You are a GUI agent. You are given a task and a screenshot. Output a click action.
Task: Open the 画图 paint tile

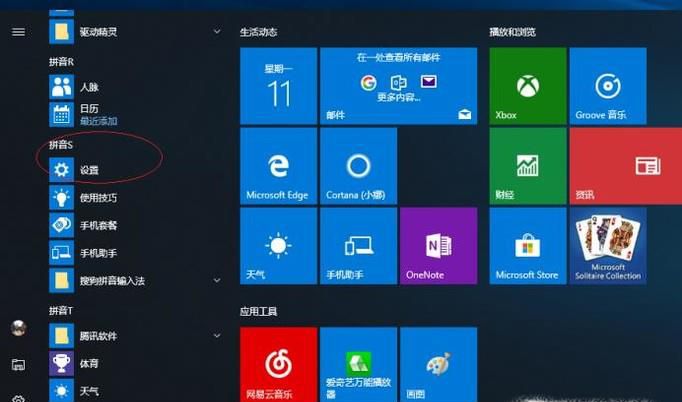438,364
